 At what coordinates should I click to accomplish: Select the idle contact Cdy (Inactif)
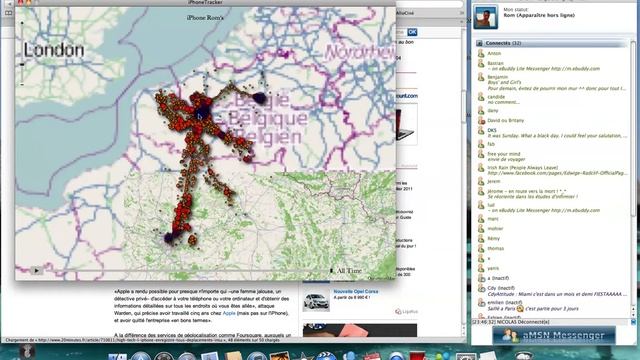501,288
